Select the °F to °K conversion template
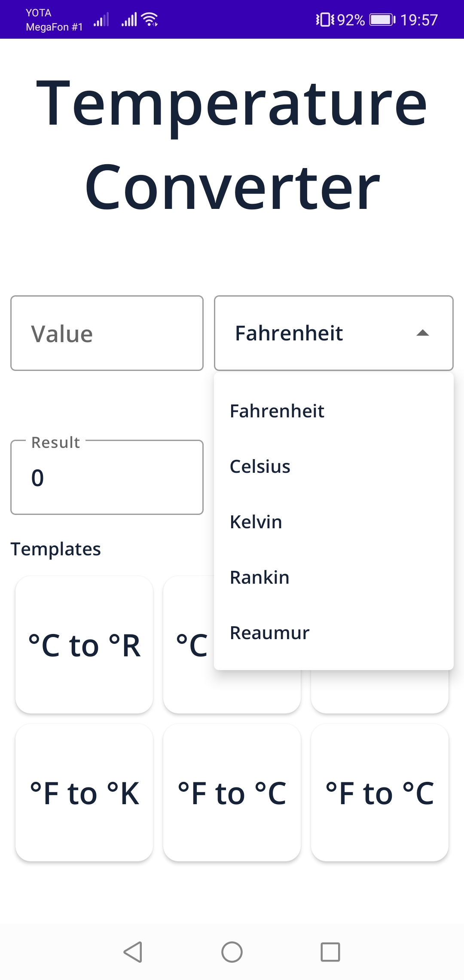Screen dimensions: 464x980 coord(84,792)
